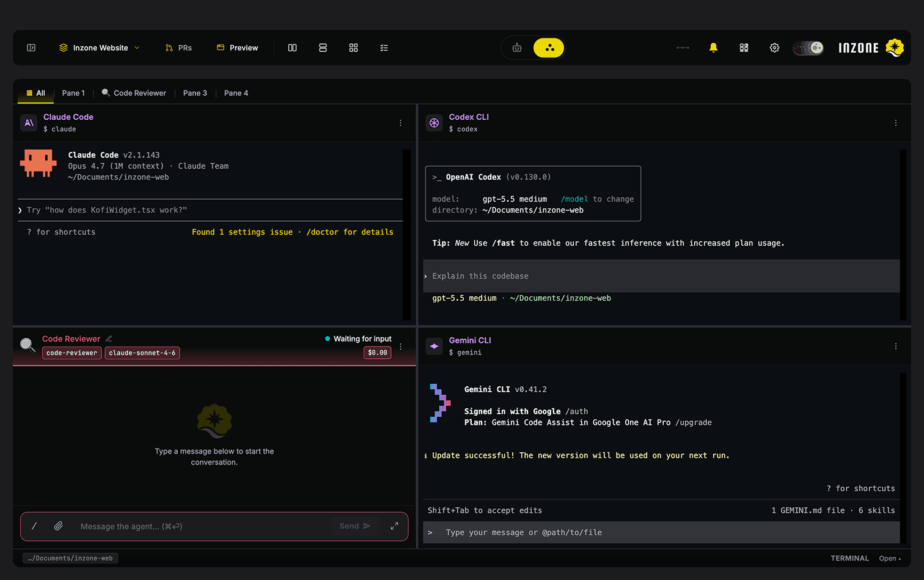This screenshot has width=924, height=580.
Task: Open slash commands in the message box
Action: point(34,526)
